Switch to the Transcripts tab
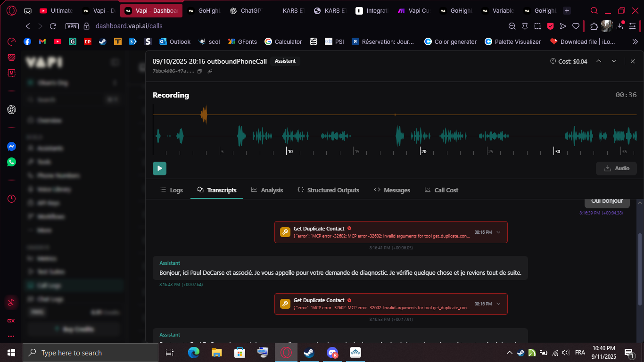The height and width of the screenshot is (362, 644). tap(217, 190)
